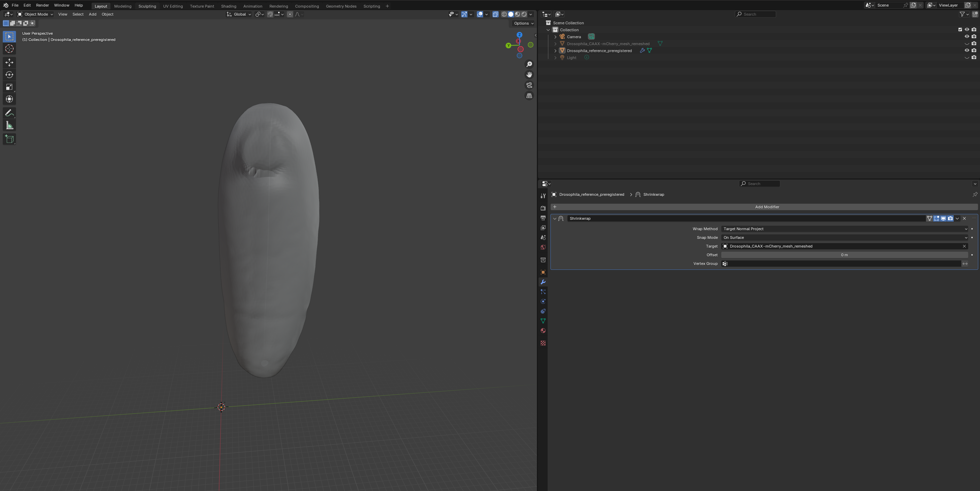Switch to the Sculpting workspace tab

click(147, 6)
